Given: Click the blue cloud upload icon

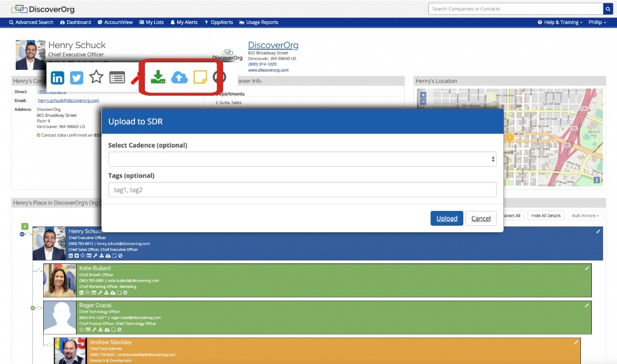Looking at the screenshot, I should [179, 78].
